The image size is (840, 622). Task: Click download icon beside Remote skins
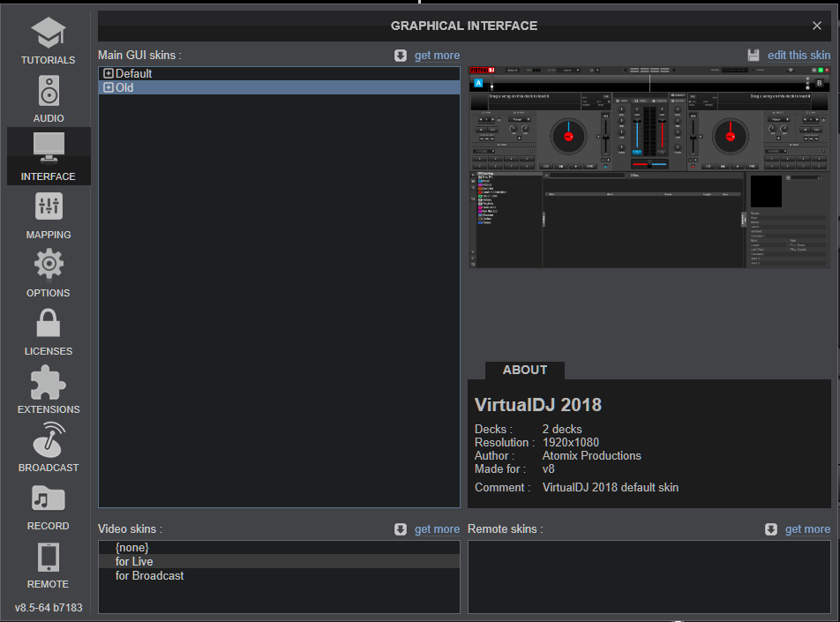[x=771, y=529]
